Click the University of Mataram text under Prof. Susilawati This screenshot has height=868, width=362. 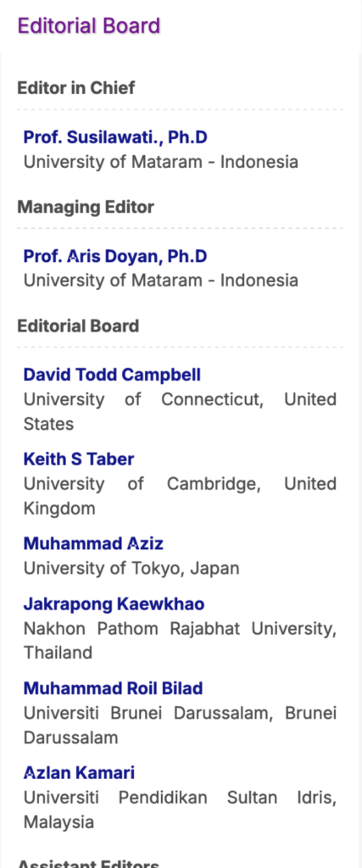pyautogui.click(x=160, y=162)
